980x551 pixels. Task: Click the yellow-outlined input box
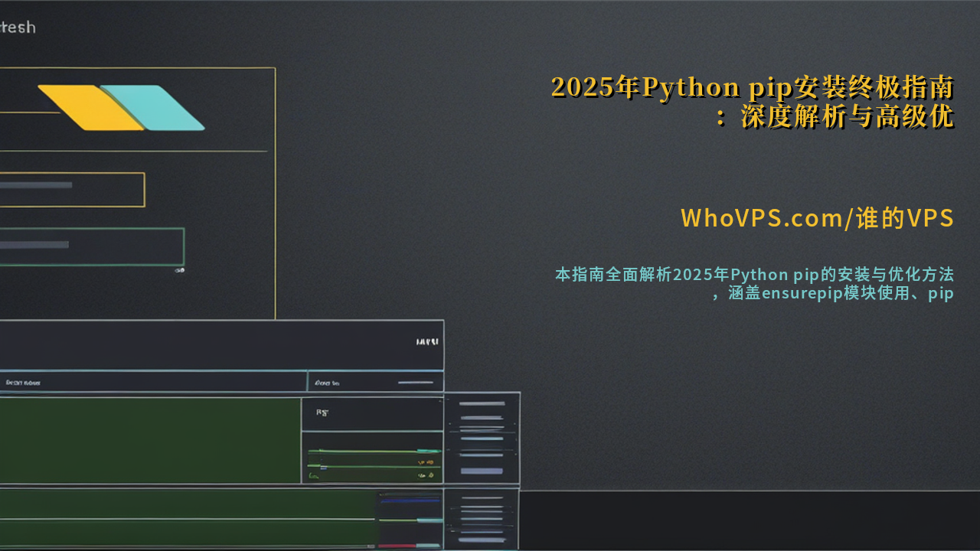click(x=72, y=190)
